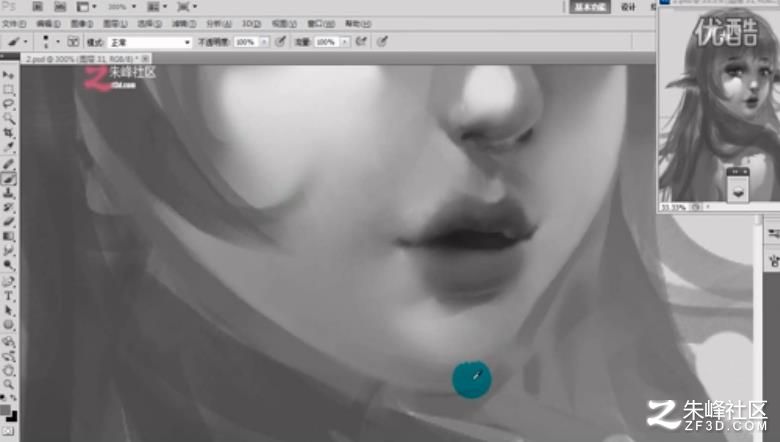Click the 33.33% zoom field in preview window
The width and height of the screenshot is (780, 442).
pos(673,207)
